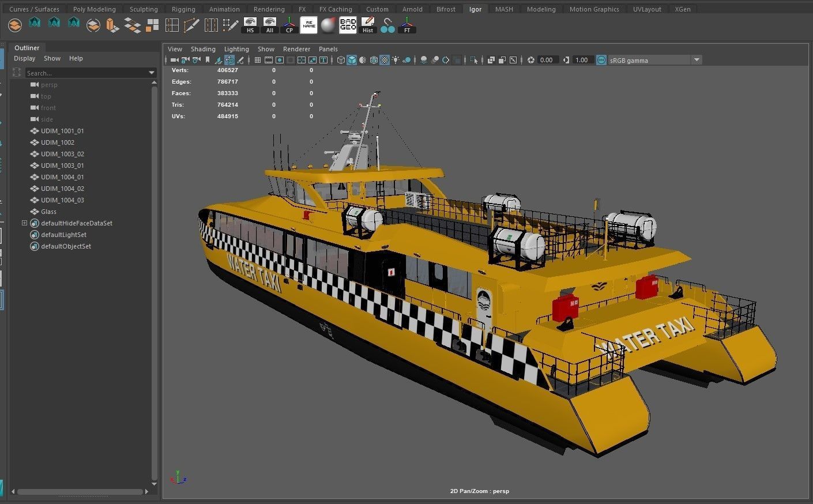Open the Outliner search options dropdown arrow
The height and width of the screenshot is (504, 813).
click(x=152, y=73)
